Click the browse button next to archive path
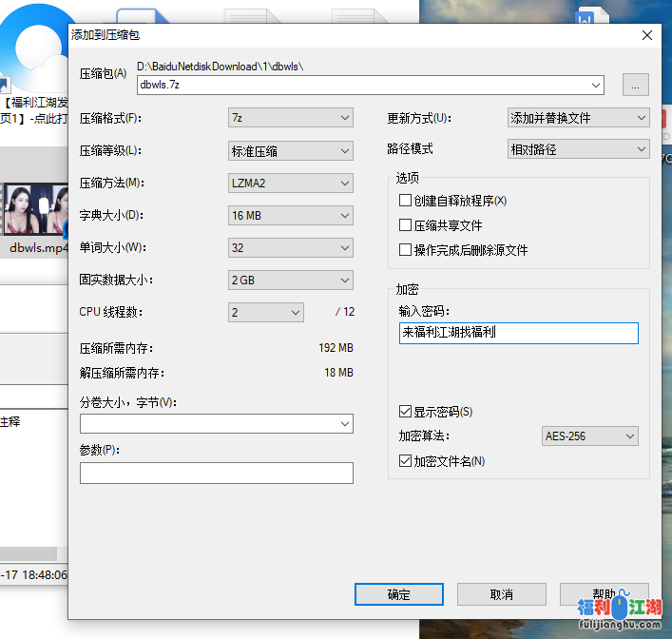 point(636,85)
